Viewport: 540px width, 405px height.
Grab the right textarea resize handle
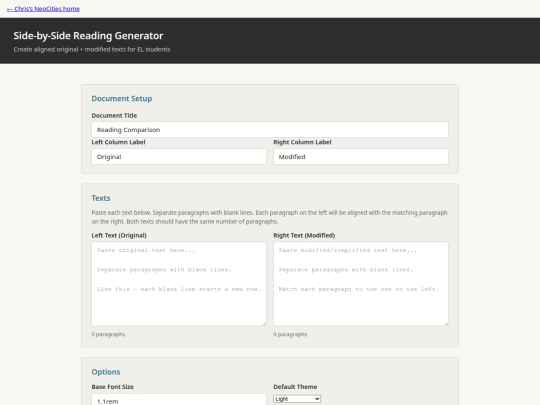click(x=446, y=323)
